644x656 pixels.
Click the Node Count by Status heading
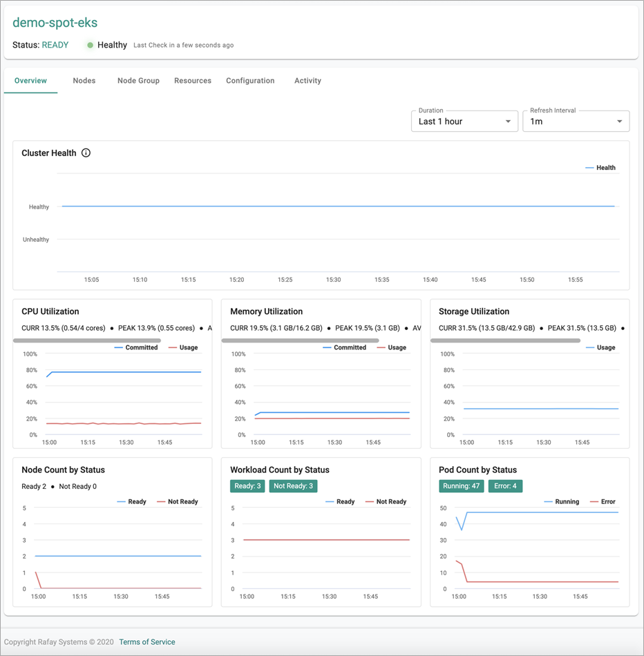pos(64,470)
